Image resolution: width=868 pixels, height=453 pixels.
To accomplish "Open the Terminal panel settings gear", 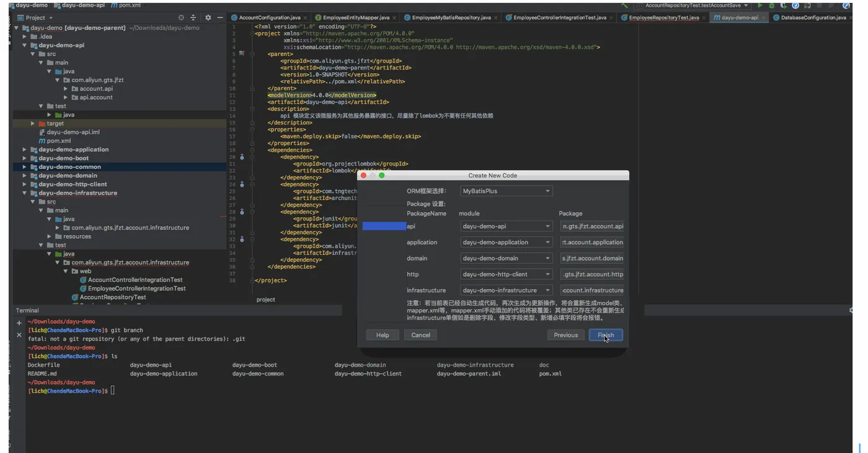I will (x=851, y=310).
